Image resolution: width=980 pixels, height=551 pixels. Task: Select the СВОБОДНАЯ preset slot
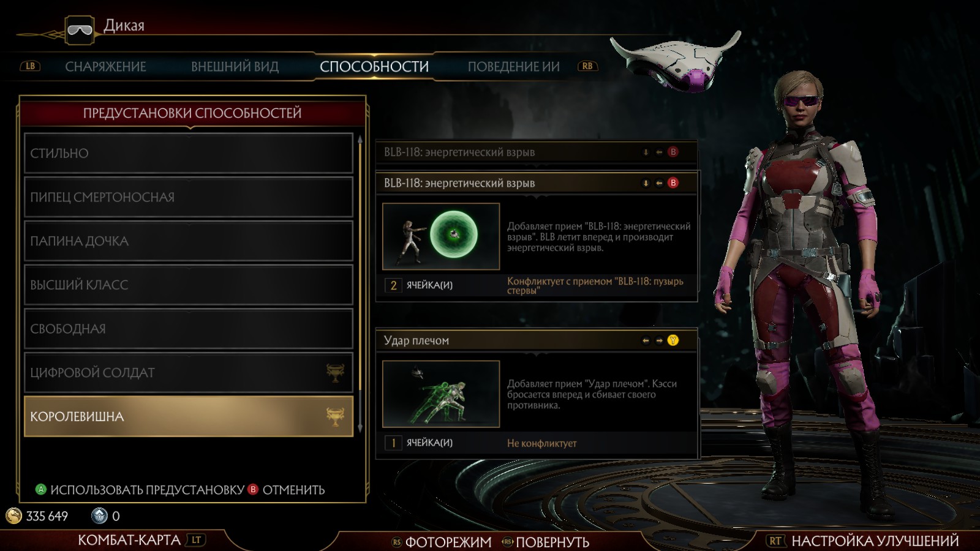point(189,329)
